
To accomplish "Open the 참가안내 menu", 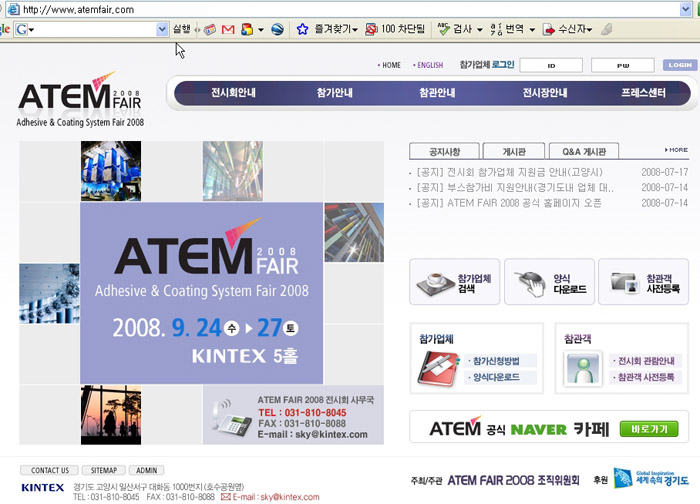I will [334, 93].
